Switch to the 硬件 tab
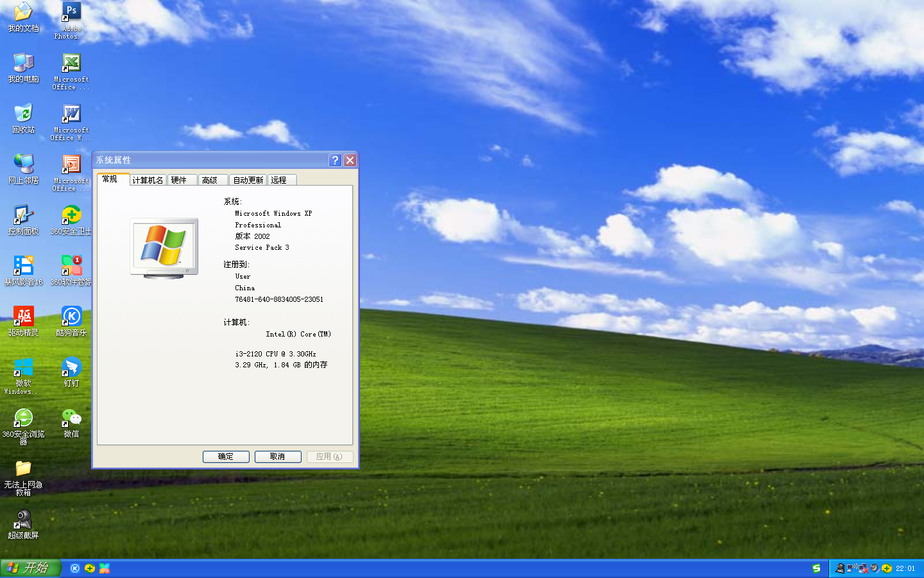The image size is (924, 578). (x=182, y=180)
